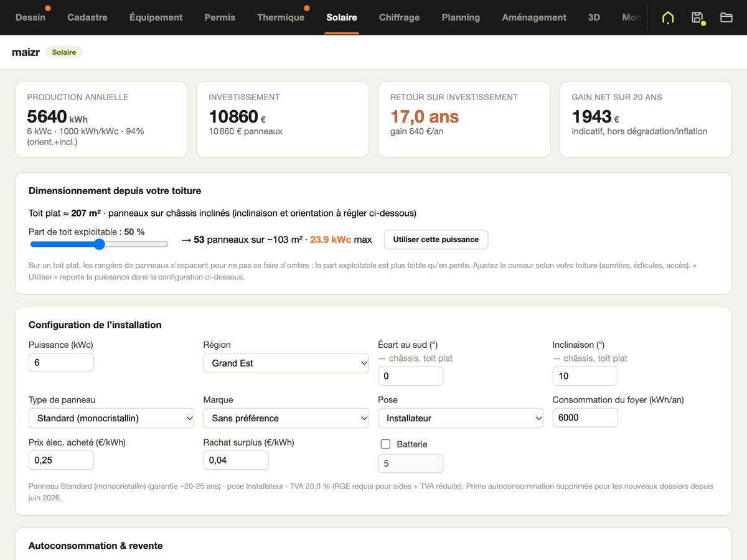Click the battery capacity field showing 5
Screen dimensions: 747x560
click(410, 464)
